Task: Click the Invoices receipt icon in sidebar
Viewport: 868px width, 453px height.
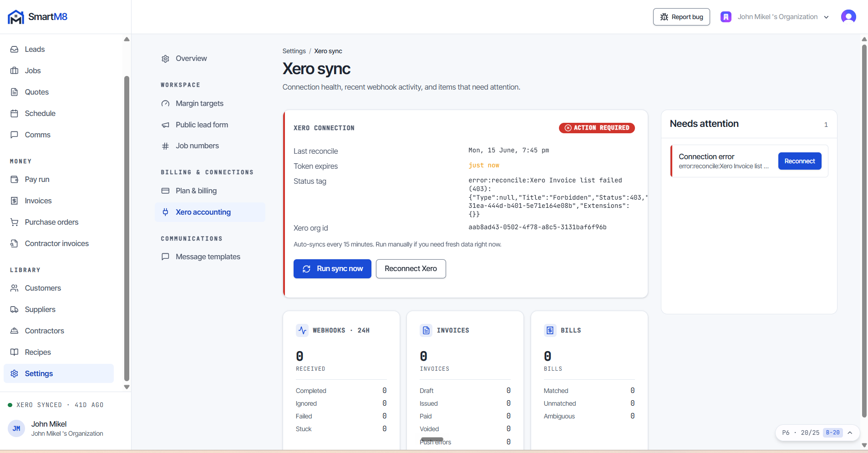Action: click(15, 201)
